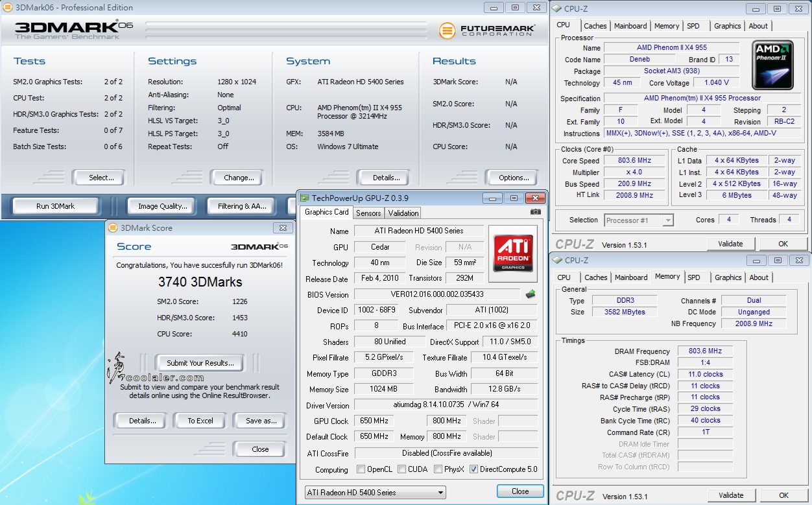The height and width of the screenshot is (505, 812).
Task: Click the Filtering & AA... button
Action: 242,206
